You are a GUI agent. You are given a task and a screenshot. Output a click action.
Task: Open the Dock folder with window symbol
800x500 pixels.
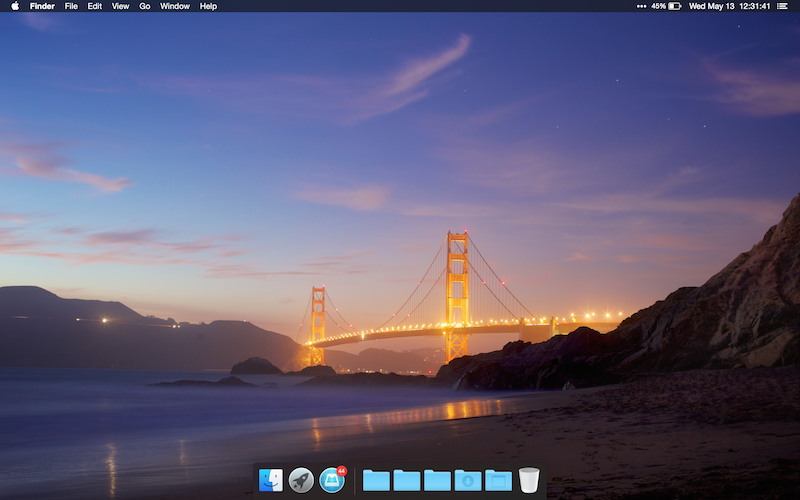498,481
